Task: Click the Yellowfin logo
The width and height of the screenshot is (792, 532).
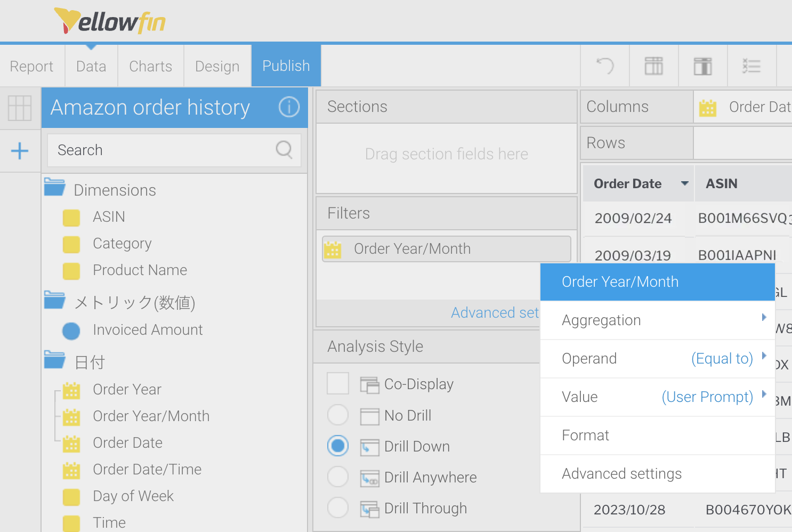Action: click(x=110, y=21)
